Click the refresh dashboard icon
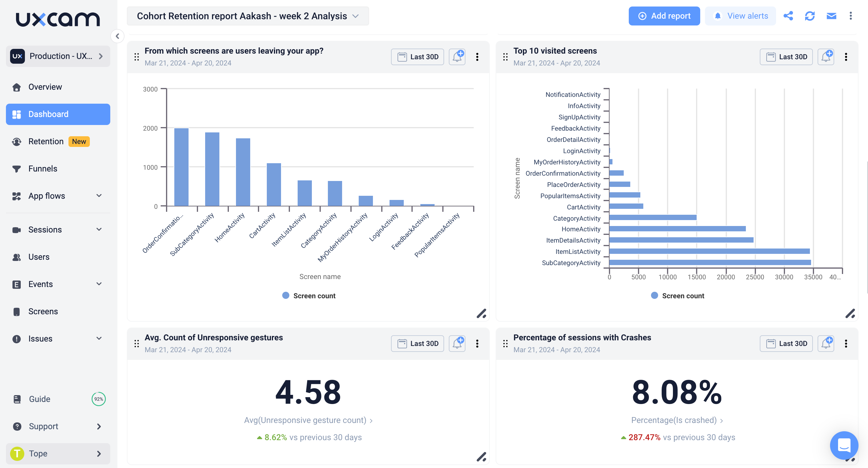The image size is (868, 468). [809, 16]
